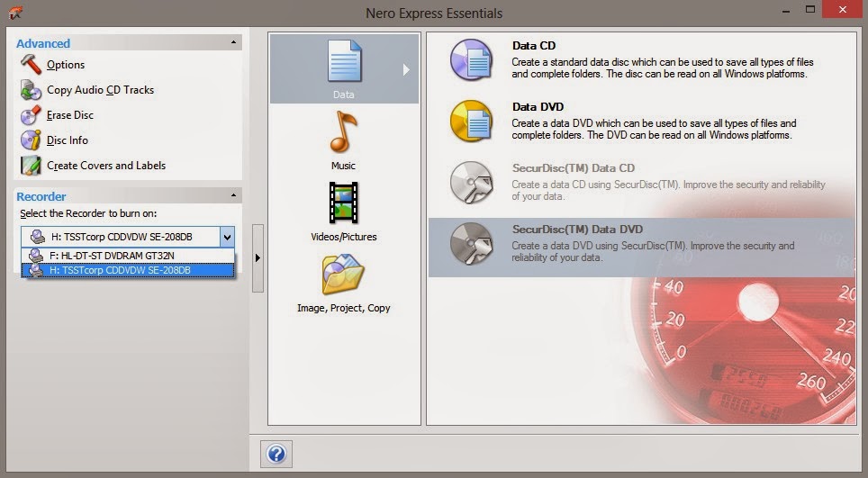Image resolution: width=868 pixels, height=478 pixels.
Task: Click the Image, Project, Copy label
Action: pos(344,308)
